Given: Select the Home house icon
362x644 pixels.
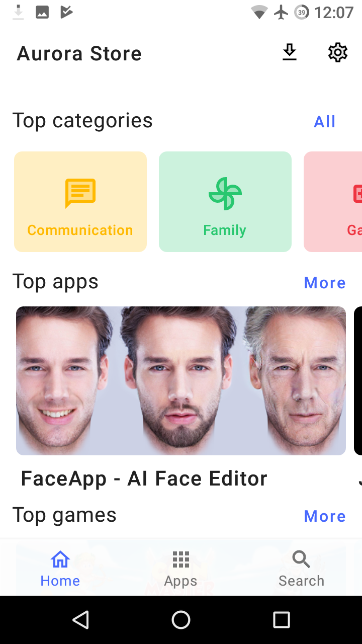Looking at the screenshot, I should 60,559.
